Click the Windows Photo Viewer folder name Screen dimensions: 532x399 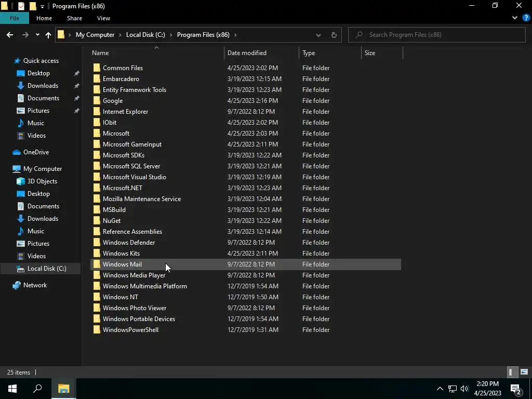(135, 308)
